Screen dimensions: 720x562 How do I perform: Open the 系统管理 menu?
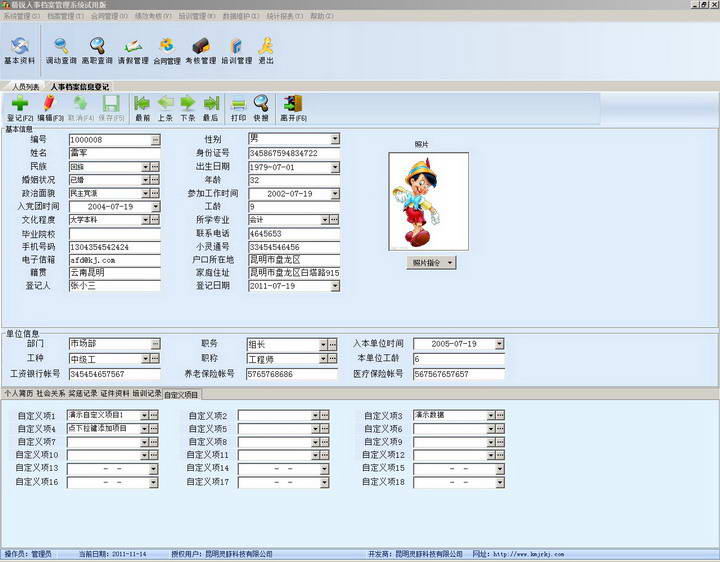22,16
